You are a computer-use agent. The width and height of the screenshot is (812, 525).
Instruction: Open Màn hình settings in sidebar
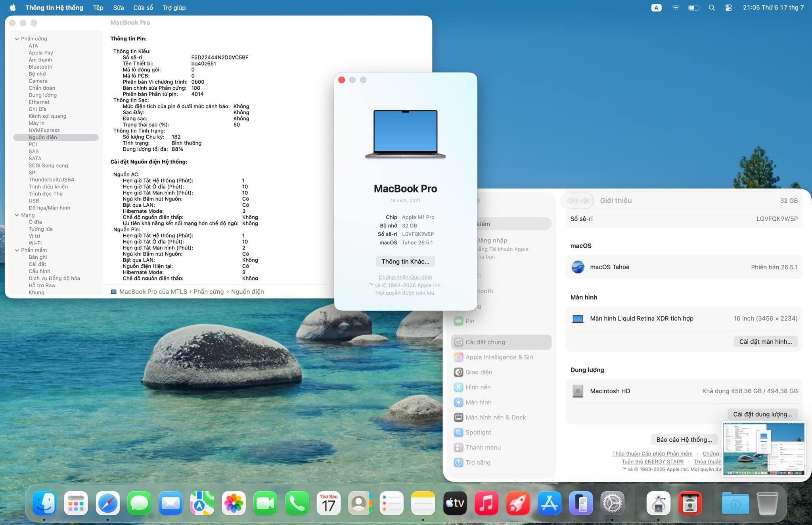[501, 402]
